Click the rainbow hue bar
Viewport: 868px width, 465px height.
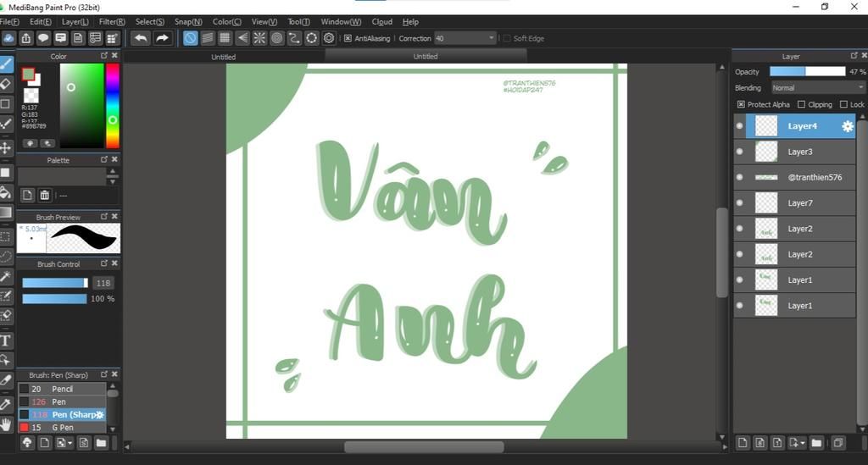tap(113, 106)
